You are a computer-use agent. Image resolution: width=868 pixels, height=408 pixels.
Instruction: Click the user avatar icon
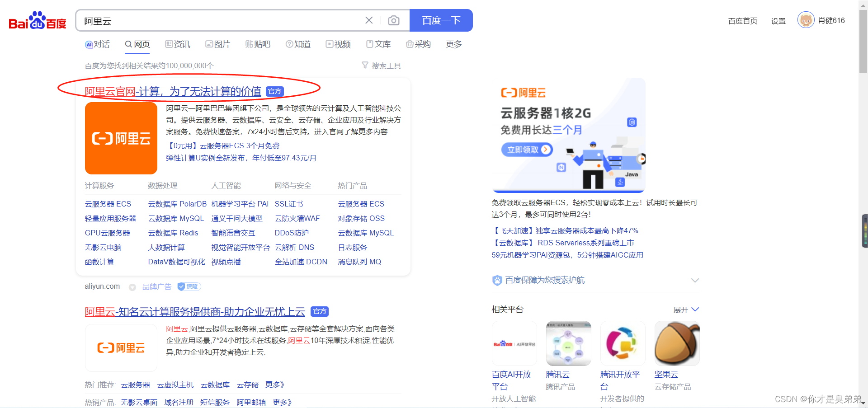pos(806,20)
